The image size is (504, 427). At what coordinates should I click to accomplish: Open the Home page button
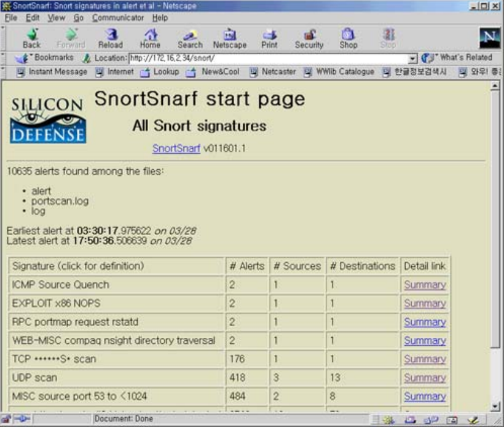click(x=150, y=38)
